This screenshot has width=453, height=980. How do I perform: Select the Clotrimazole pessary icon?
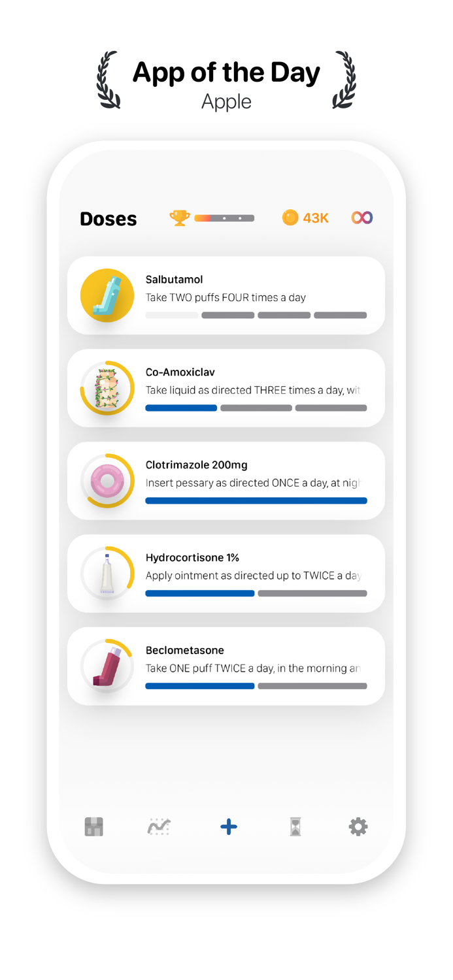point(107,481)
